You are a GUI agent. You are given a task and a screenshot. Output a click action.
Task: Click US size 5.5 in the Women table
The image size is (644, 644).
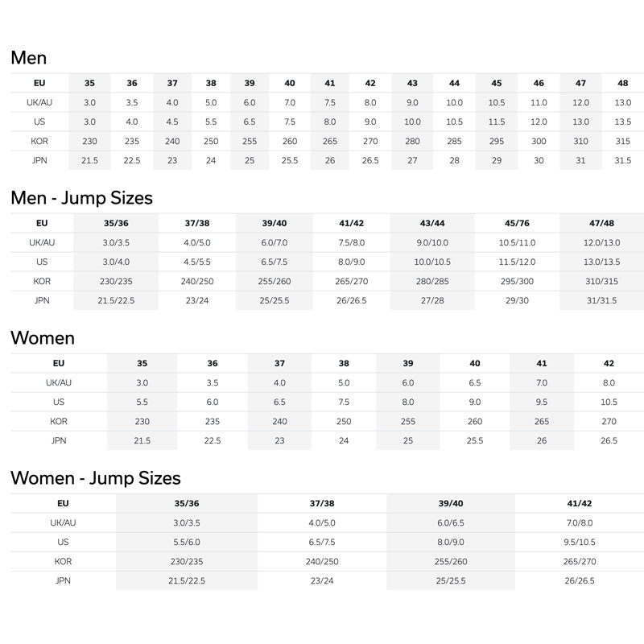tap(142, 402)
